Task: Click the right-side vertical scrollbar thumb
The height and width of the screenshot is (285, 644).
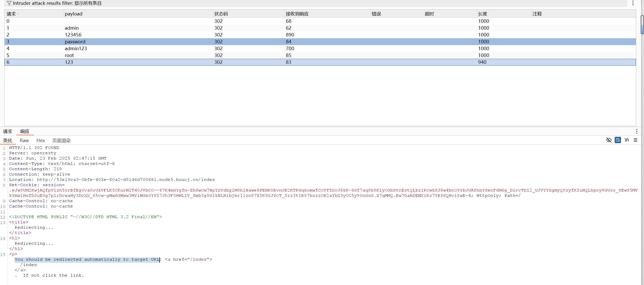Action: 642,25
